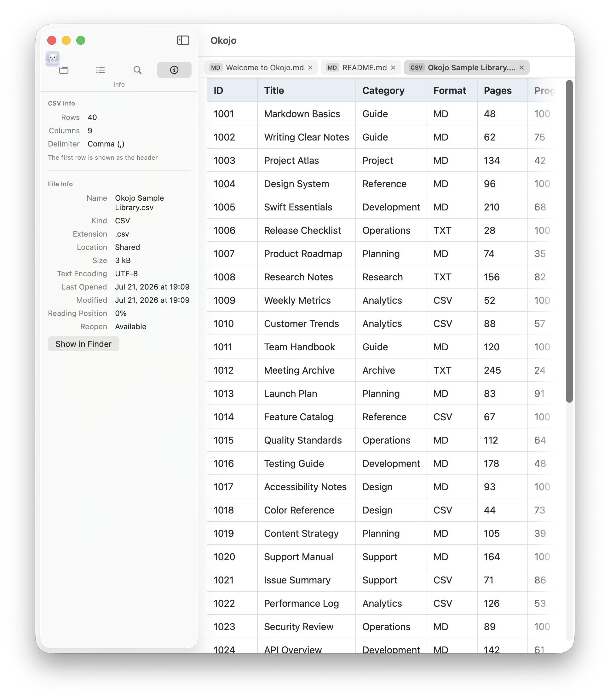
Task: Close the Okojo Sample Library tab
Action: pyautogui.click(x=521, y=68)
